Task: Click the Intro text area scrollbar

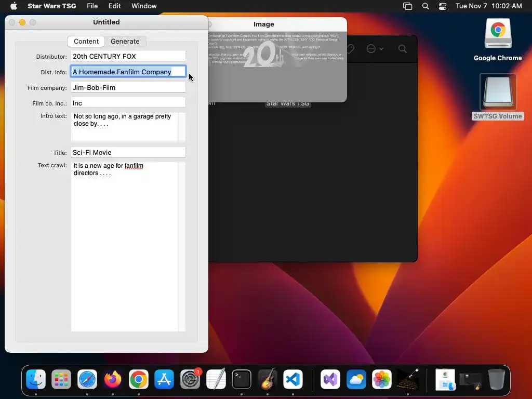Action: [182, 127]
